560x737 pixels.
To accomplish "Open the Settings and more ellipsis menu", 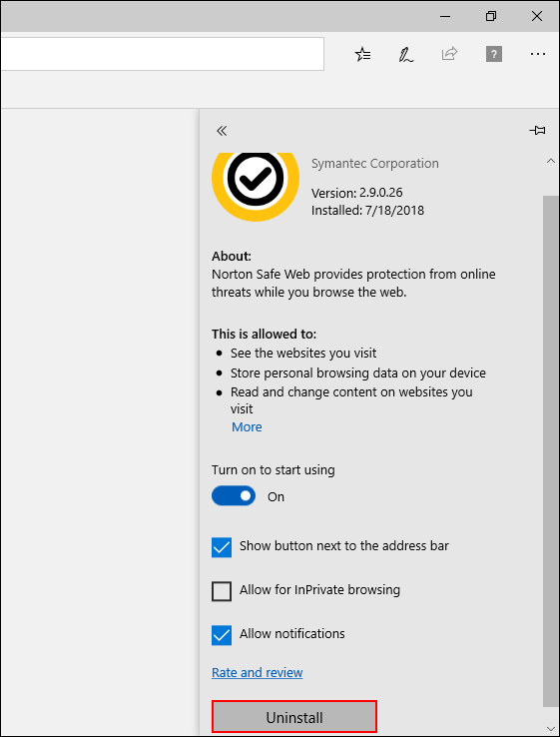I will [x=537, y=55].
